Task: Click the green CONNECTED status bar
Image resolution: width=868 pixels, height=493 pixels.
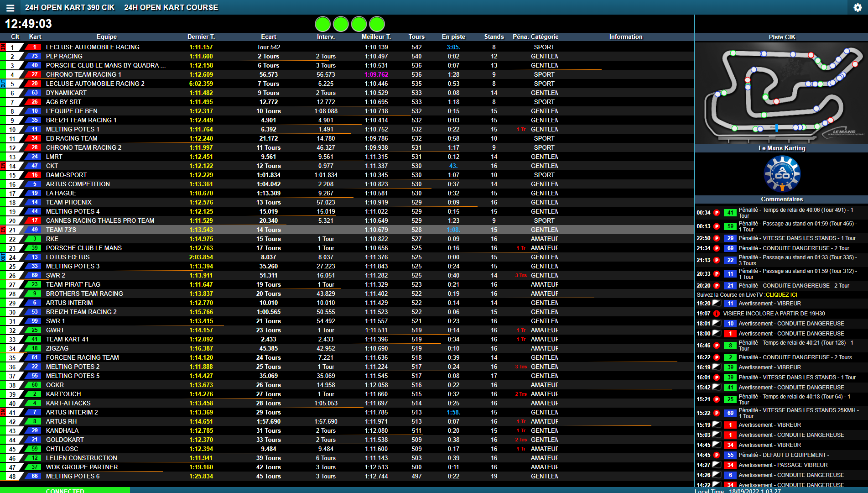Action: [65, 490]
